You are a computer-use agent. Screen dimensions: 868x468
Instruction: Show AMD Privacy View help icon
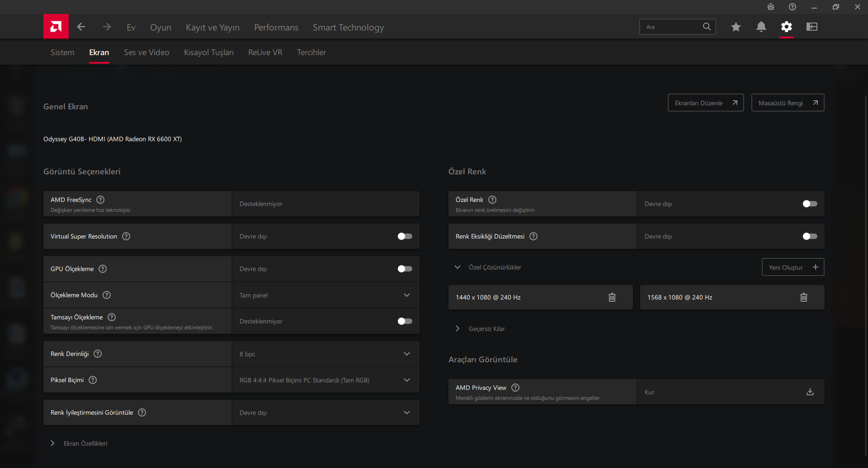[515, 388]
